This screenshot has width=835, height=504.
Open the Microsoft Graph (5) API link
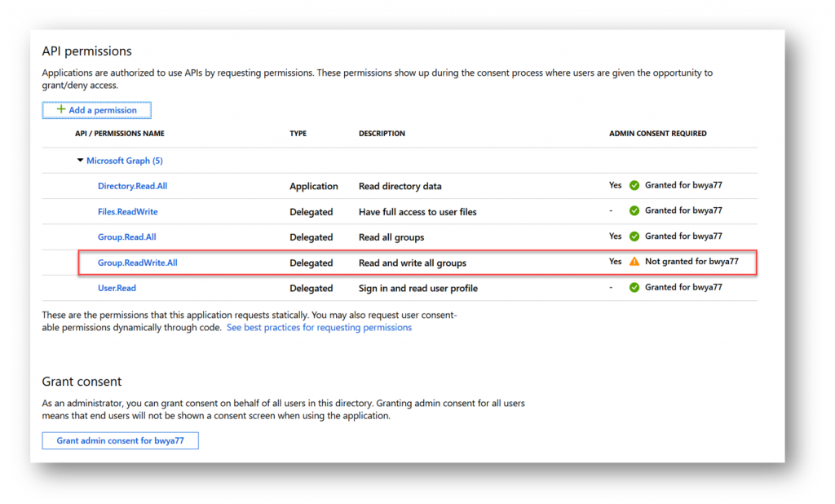(125, 161)
